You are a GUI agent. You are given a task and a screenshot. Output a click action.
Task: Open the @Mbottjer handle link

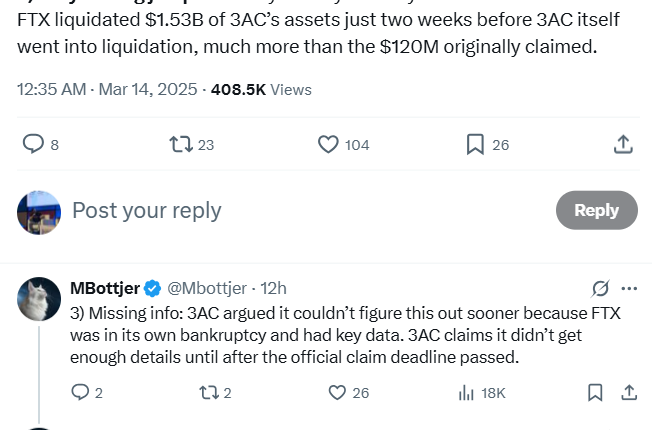pyautogui.click(x=208, y=288)
